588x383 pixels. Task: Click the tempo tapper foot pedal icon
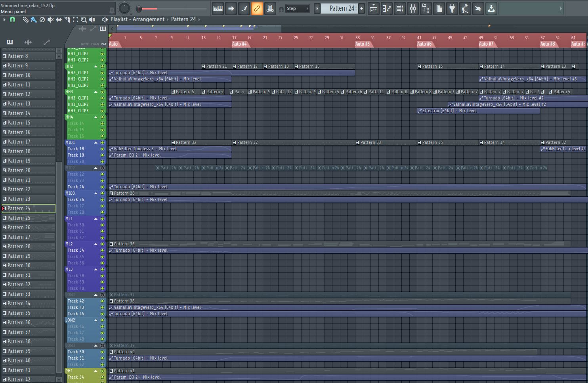click(x=465, y=8)
